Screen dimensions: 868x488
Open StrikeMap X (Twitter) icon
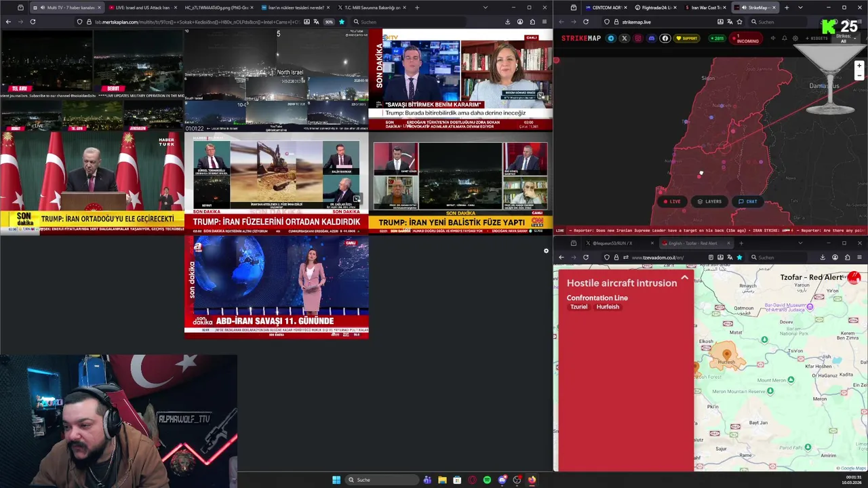tap(625, 38)
